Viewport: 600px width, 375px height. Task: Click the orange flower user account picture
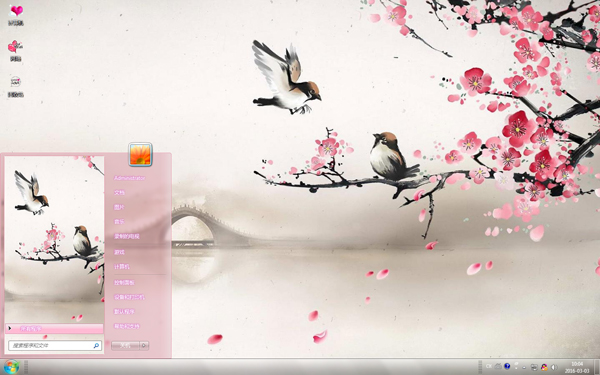pos(140,154)
